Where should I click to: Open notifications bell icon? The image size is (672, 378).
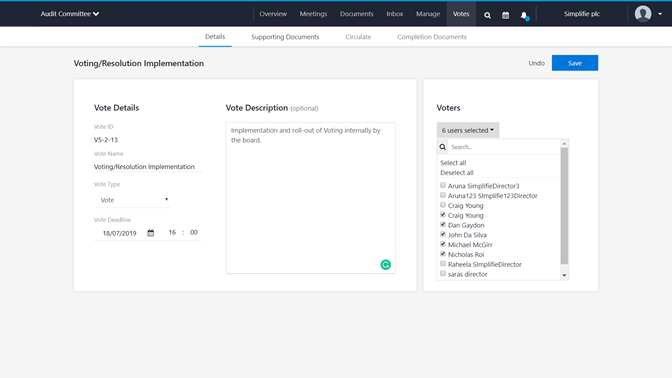524,15
